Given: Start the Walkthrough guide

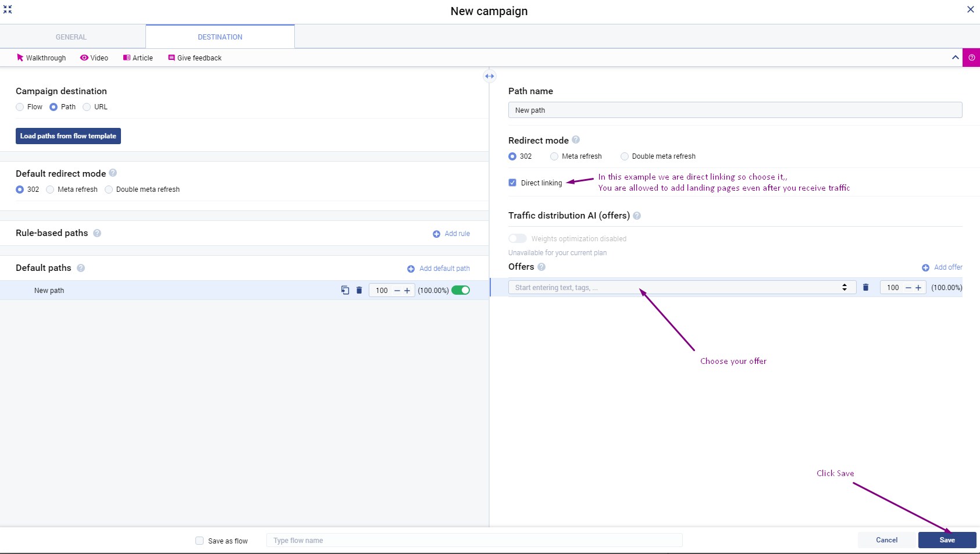Looking at the screenshot, I should coord(41,58).
